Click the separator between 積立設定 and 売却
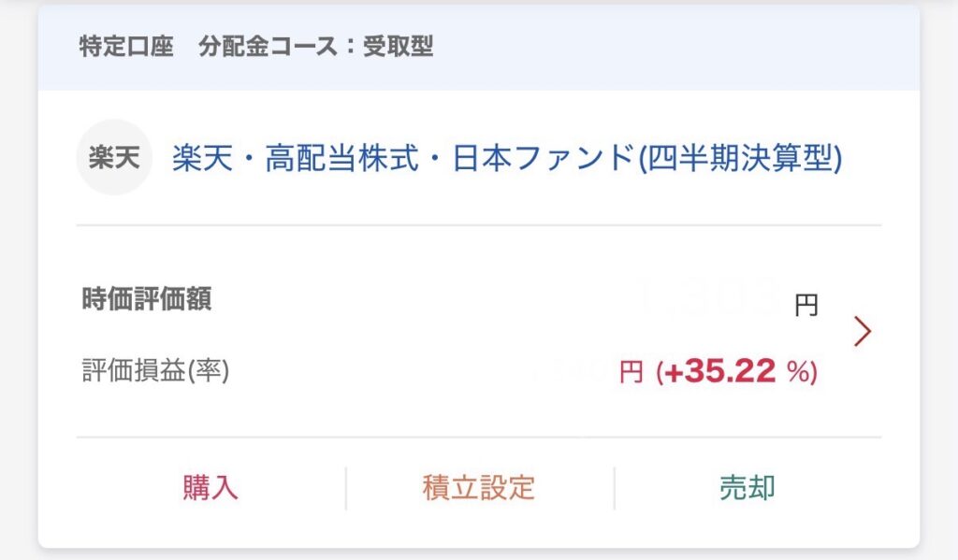The image size is (958, 560). pos(614,488)
